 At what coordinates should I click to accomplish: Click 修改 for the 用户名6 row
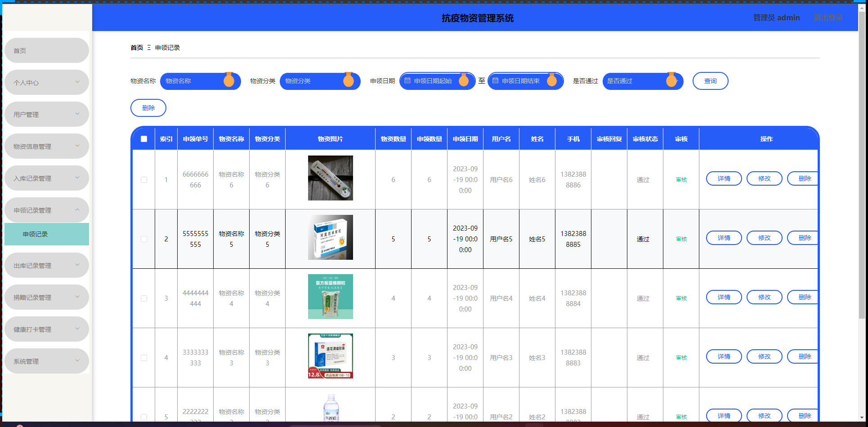pos(765,178)
